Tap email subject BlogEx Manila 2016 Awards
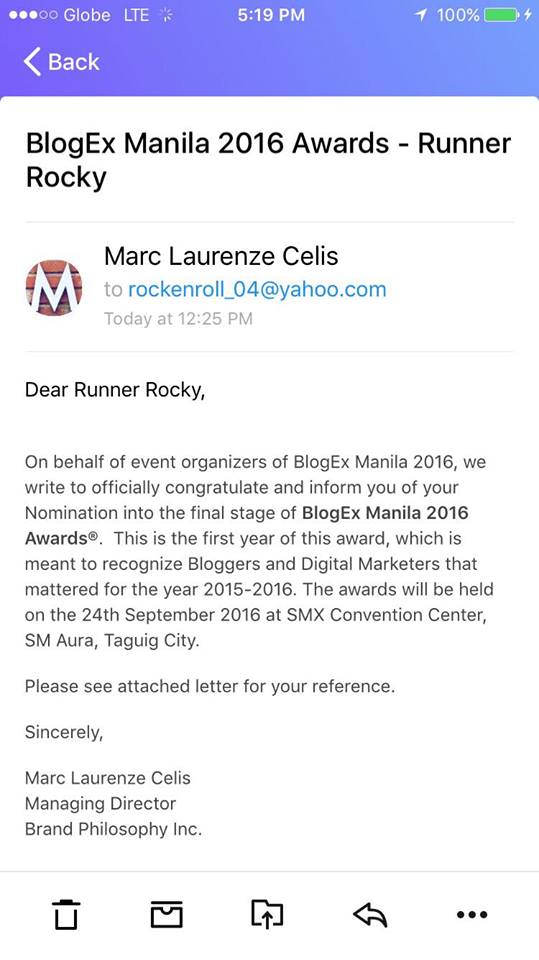539x960 pixels. pyautogui.click(x=207, y=144)
